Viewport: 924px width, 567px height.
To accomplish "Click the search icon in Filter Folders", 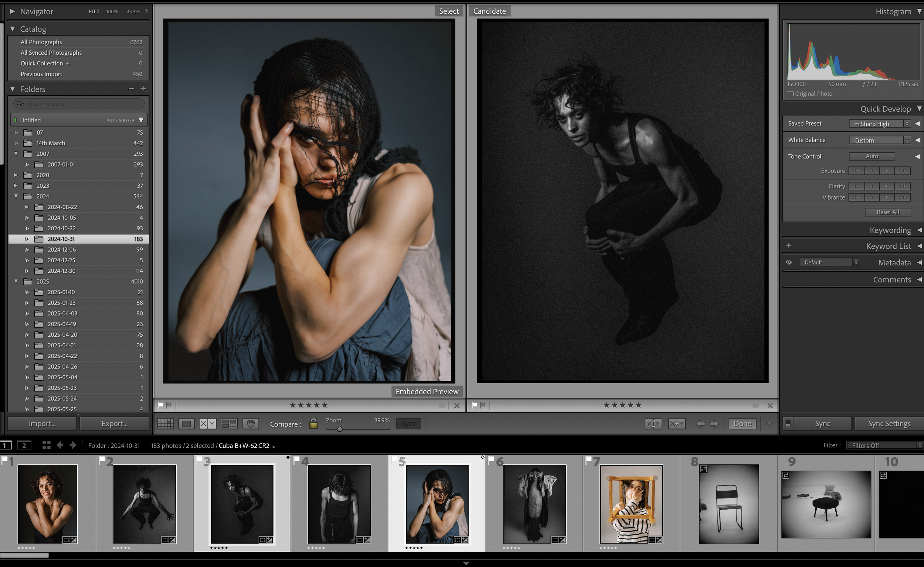I will point(20,103).
